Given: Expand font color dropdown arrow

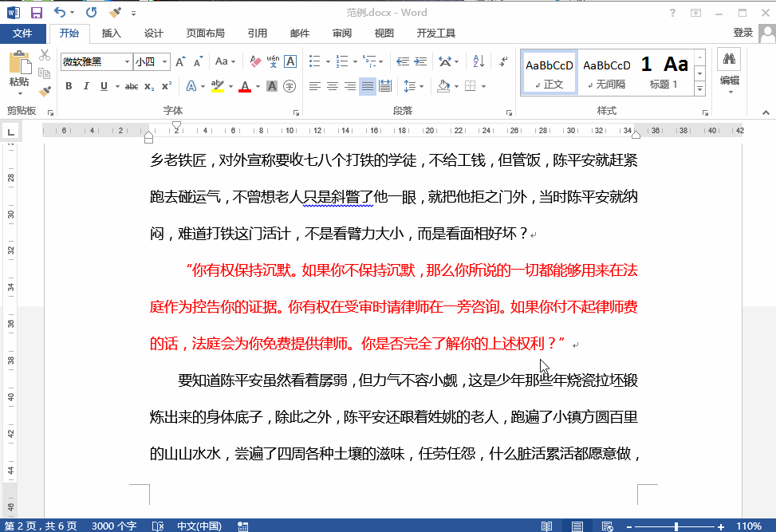Looking at the screenshot, I should click(258, 87).
